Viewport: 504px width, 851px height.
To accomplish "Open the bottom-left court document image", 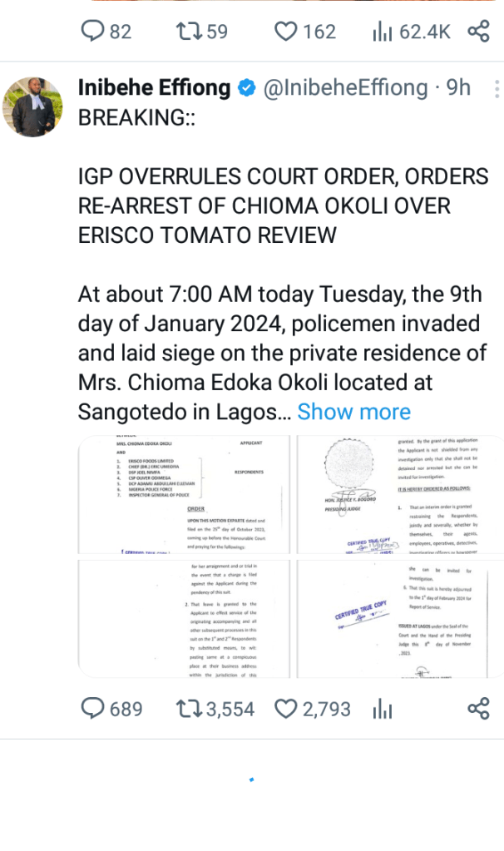I will (184, 617).
